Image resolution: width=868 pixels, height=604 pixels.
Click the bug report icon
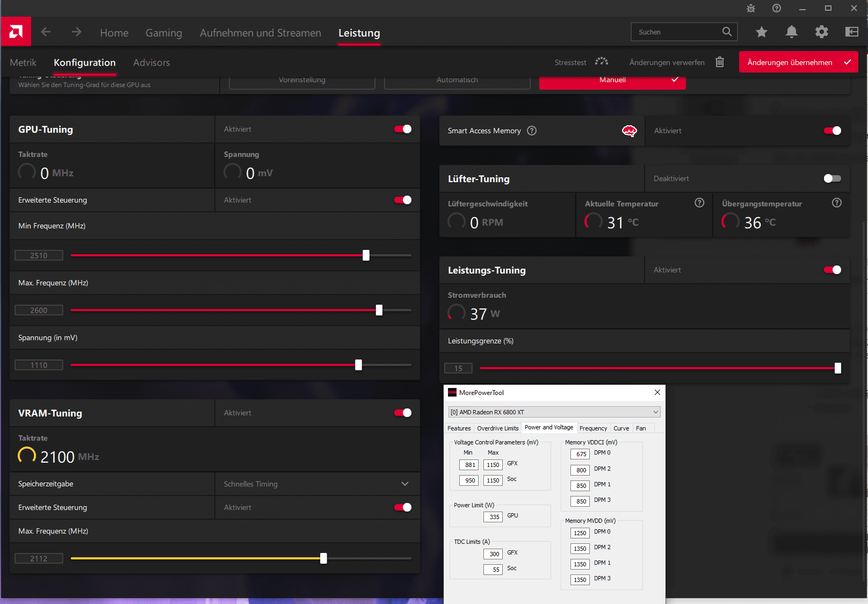(751, 8)
